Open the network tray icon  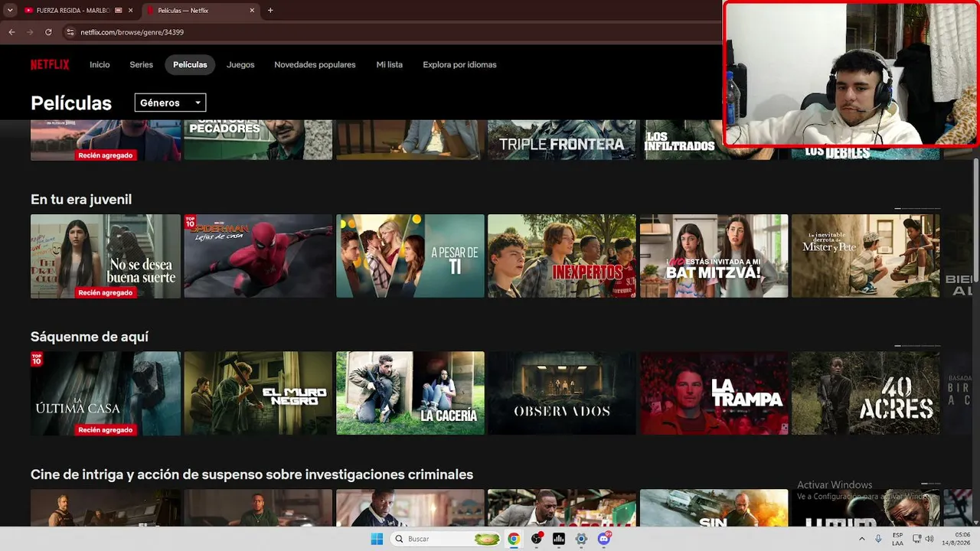(x=916, y=539)
